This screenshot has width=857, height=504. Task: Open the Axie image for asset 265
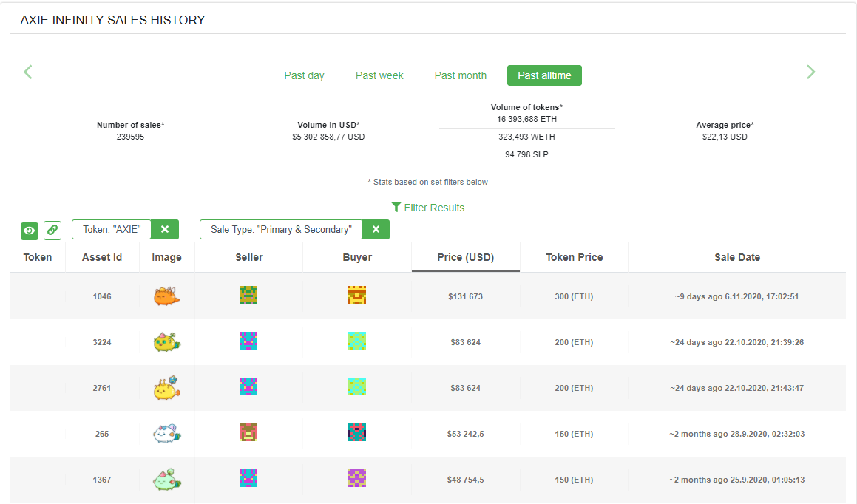click(166, 434)
